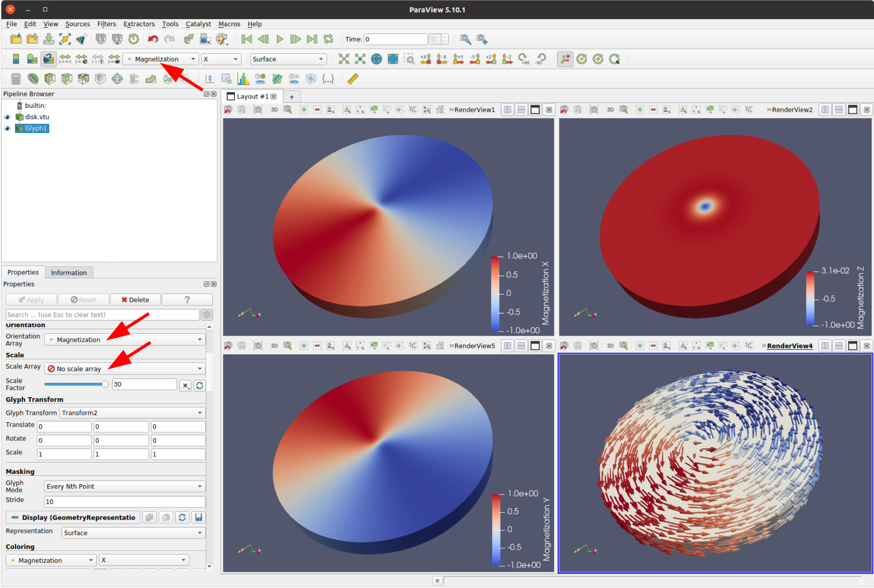Click the Undo red arrow icon

click(x=153, y=39)
